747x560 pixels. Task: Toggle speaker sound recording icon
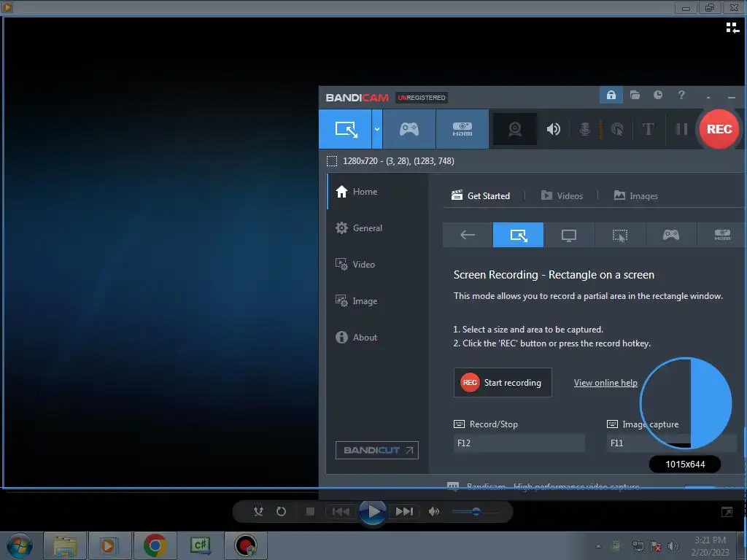[553, 129]
